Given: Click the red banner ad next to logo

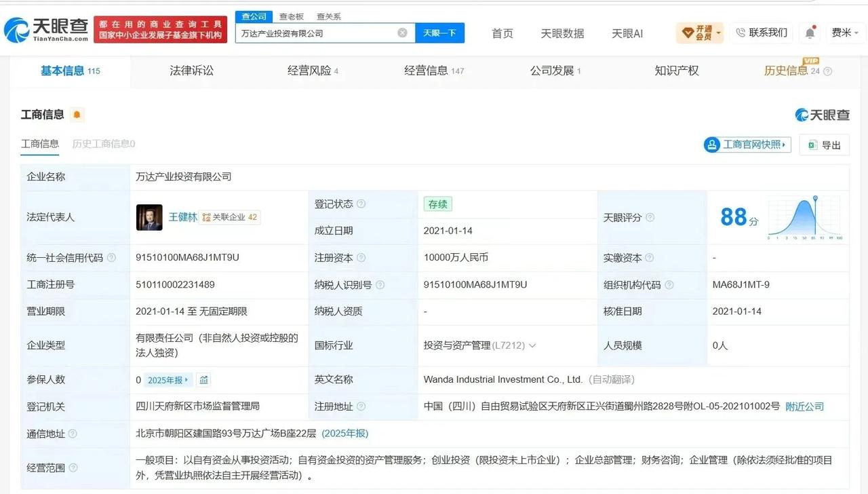Looking at the screenshot, I should (x=161, y=29).
